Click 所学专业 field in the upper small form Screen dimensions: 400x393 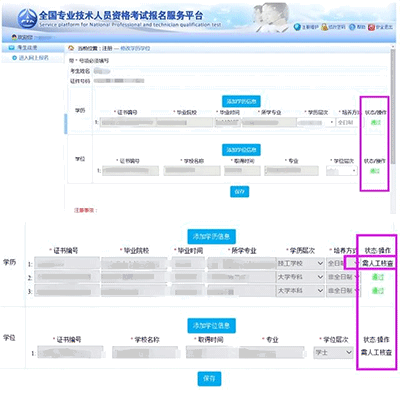click(x=269, y=122)
